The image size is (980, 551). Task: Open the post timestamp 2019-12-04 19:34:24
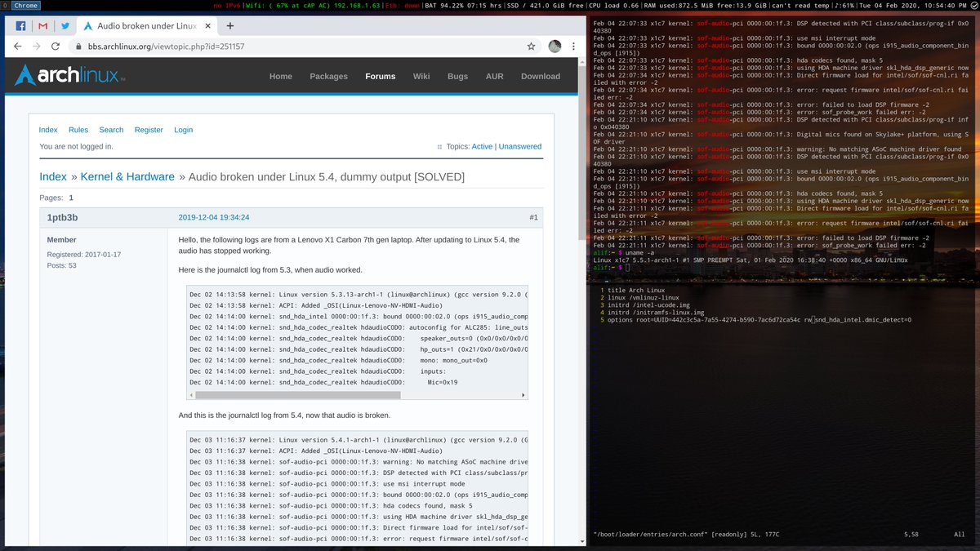coord(214,217)
